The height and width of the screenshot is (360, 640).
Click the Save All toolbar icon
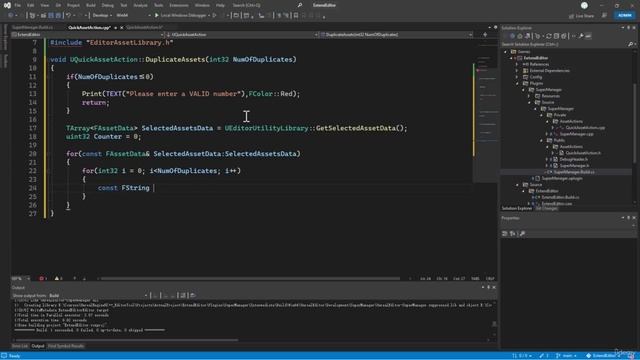58,16
